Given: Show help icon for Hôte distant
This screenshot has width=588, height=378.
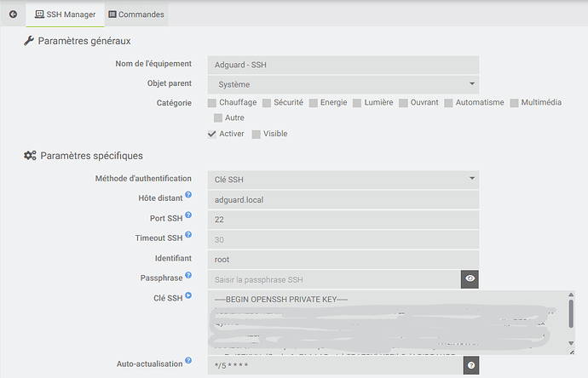Looking at the screenshot, I should pyautogui.click(x=188, y=195).
